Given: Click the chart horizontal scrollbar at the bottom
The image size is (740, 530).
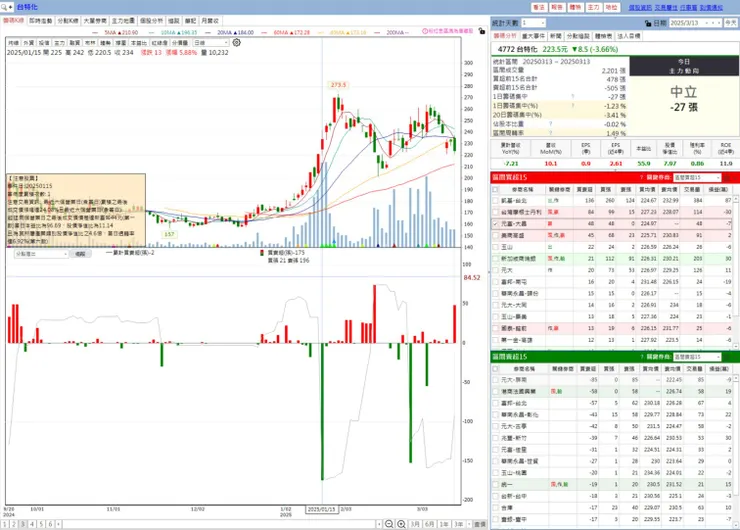Looking at the screenshot, I should (x=219, y=524).
